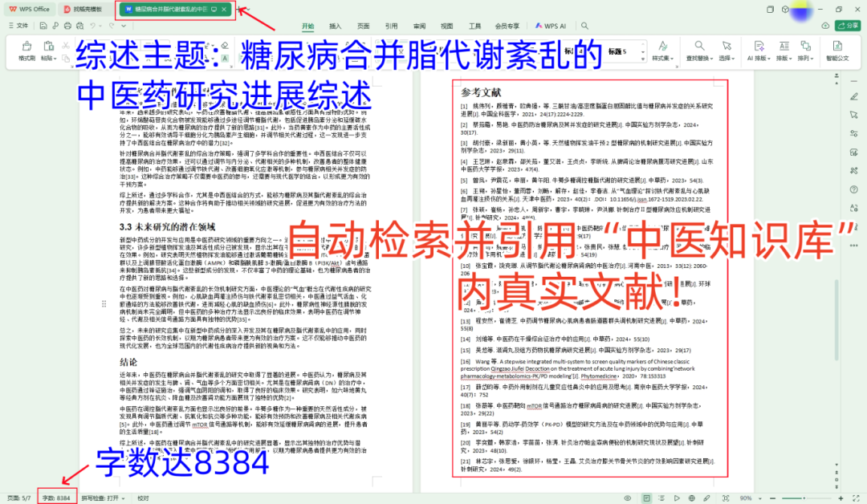867x504 pixels.
Task: Click the eraser clear formatting icon
Action: (225, 45)
